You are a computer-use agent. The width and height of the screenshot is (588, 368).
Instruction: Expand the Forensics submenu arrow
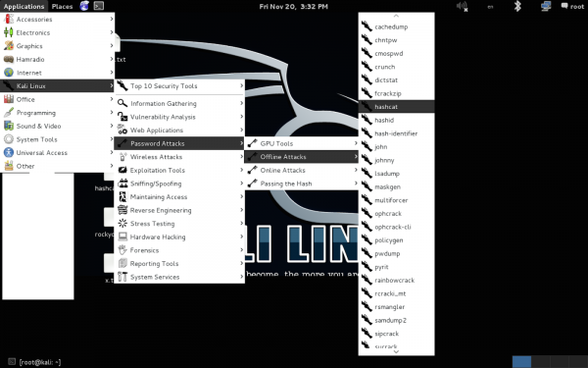coord(241,250)
